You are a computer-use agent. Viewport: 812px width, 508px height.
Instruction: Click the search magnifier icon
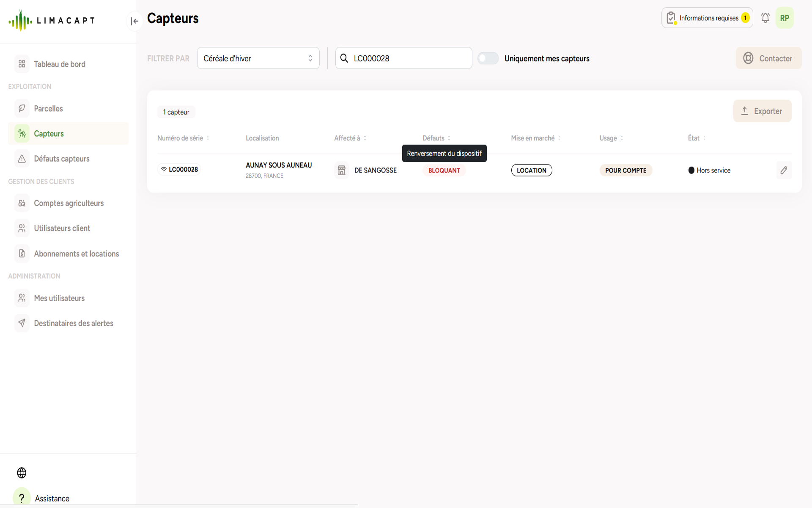(x=344, y=58)
